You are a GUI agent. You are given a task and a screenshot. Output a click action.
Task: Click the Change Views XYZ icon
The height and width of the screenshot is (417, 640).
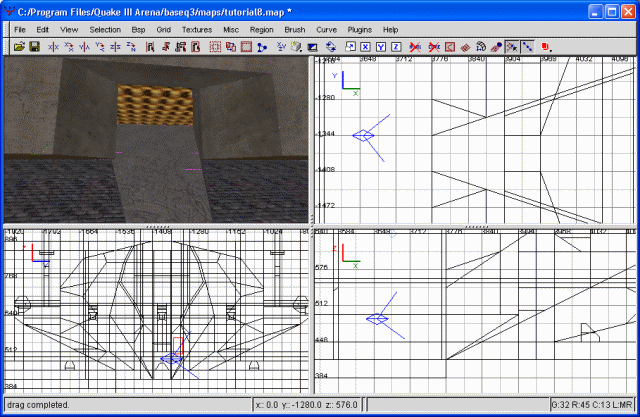tap(281, 47)
